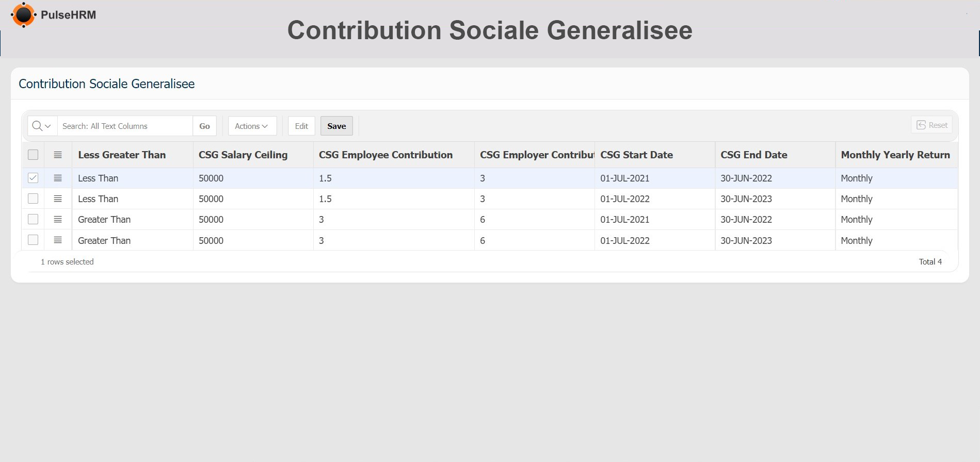Image resolution: width=980 pixels, height=462 pixels.
Task: Click the PulseHRM logo icon
Action: tap(23, 15)
